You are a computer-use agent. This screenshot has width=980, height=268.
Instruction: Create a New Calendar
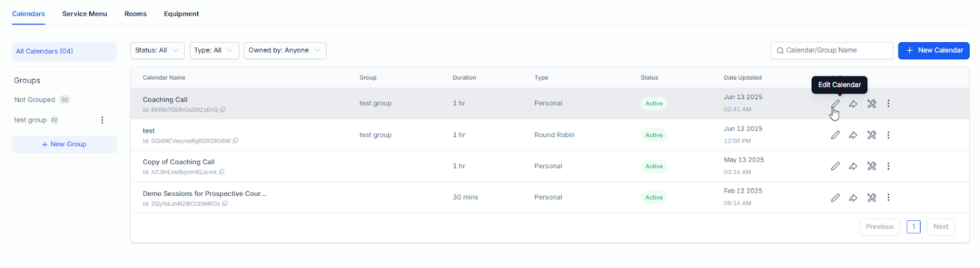coord(933,51)
